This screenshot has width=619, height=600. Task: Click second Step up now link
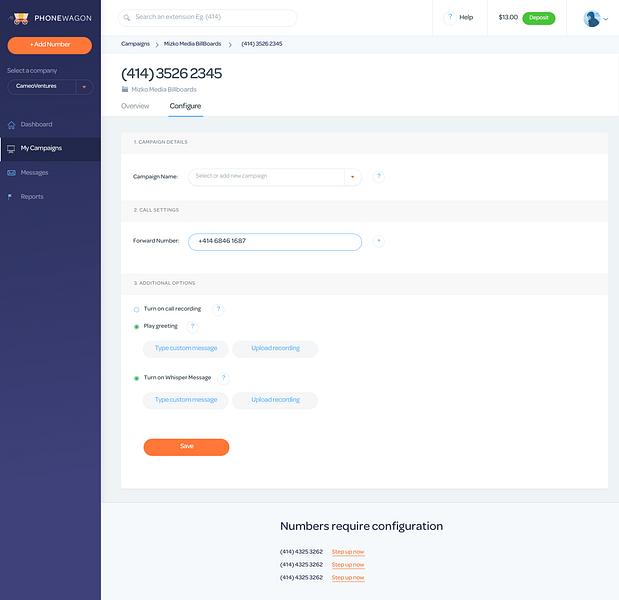point(348,565)
